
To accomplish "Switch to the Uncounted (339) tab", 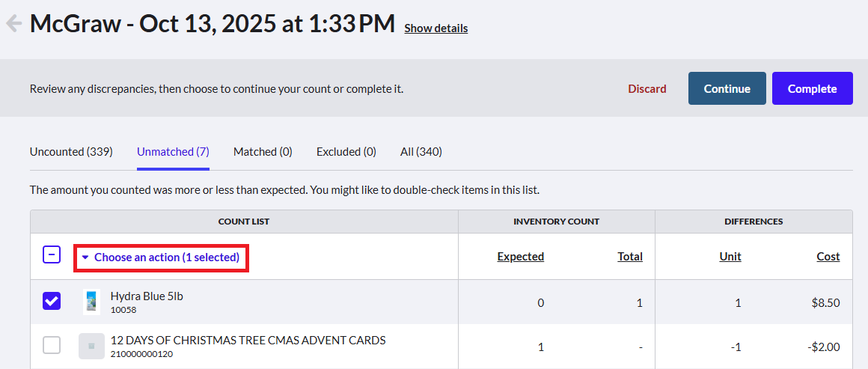I will click(71, 152).
